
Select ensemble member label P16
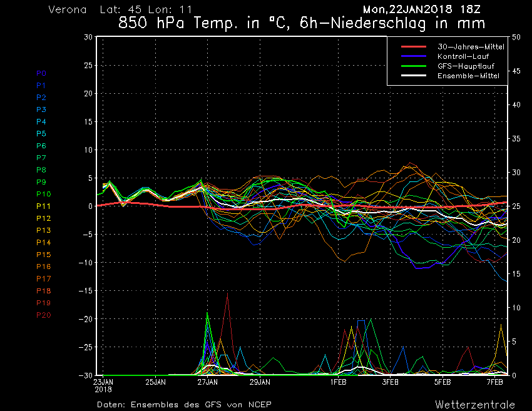click(x=44, y=266)
